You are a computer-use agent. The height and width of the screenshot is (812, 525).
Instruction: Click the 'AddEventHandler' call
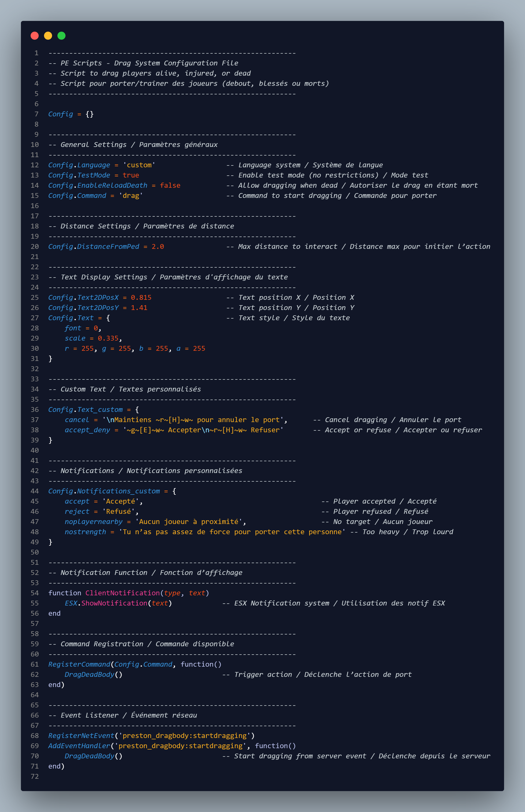tap(79, 746)
